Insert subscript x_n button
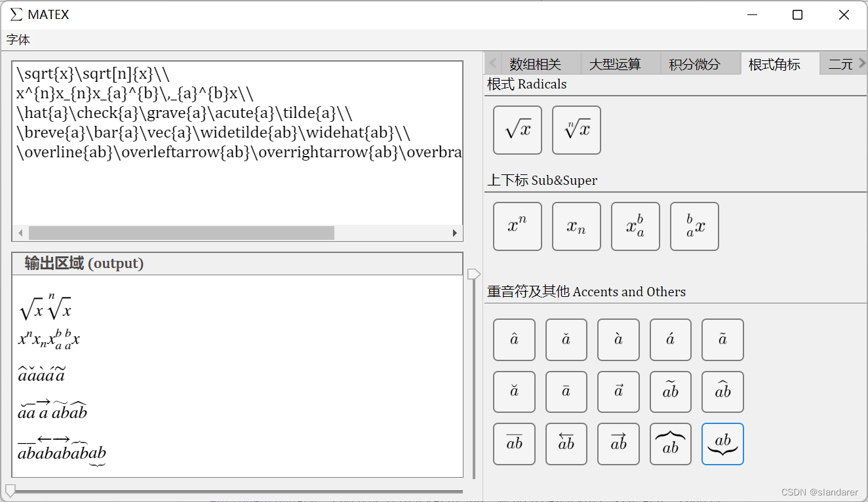The width and height of the screenshot is (868, 502). point(576,226)
